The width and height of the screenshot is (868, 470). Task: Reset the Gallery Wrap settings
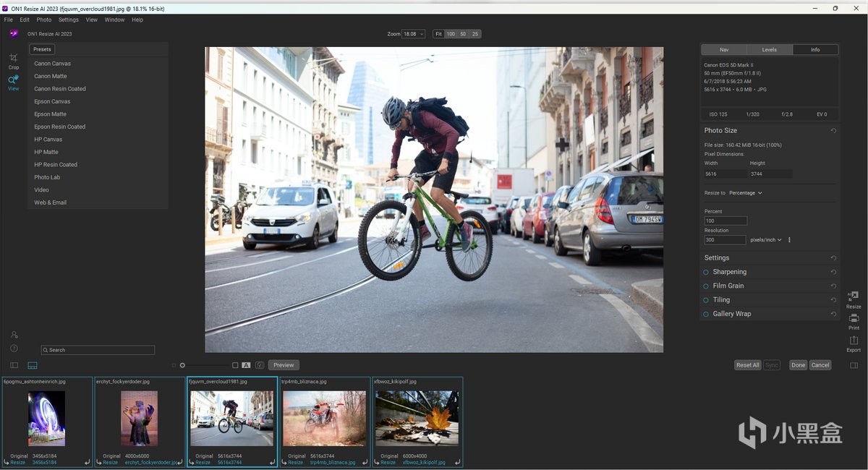click(x=833, y=314)
